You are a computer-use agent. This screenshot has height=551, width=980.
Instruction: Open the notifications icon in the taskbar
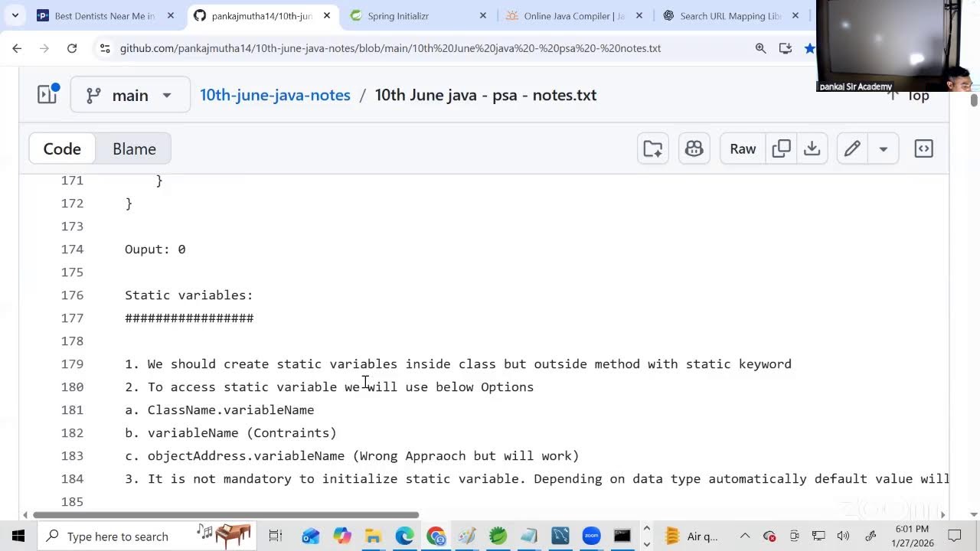coord(955,536)
